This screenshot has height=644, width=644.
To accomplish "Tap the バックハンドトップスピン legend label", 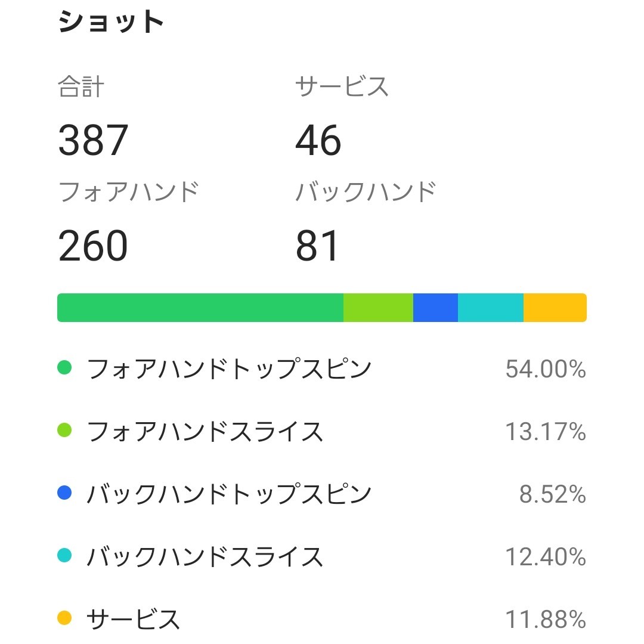I will point(229,494).
